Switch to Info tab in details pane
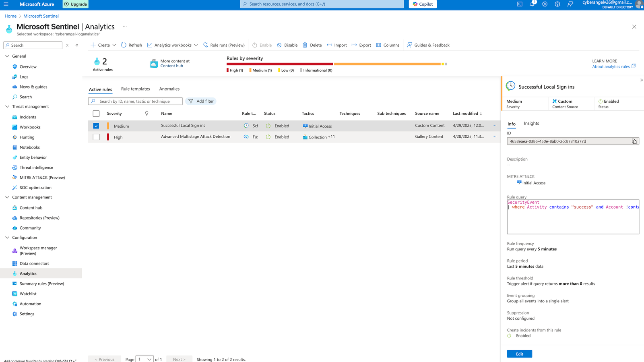Screen dimensions: 644x362 click(x=512, y=124)
